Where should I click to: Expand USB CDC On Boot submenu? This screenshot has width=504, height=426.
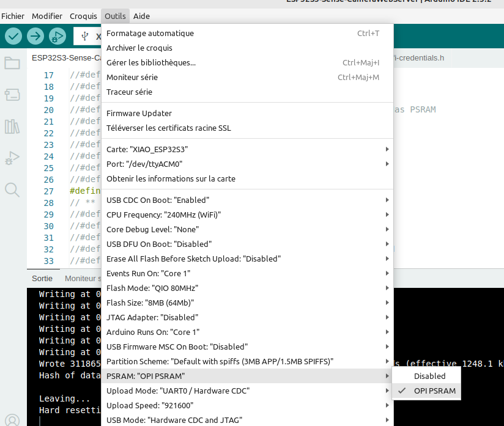247,200
